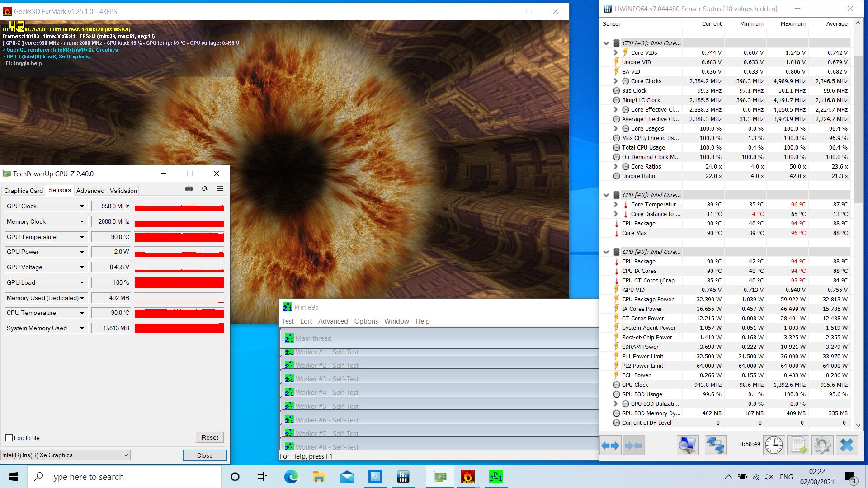Enable the Log to file checkbox
Screen dimensions: 868x488
[x=9, y=438]
